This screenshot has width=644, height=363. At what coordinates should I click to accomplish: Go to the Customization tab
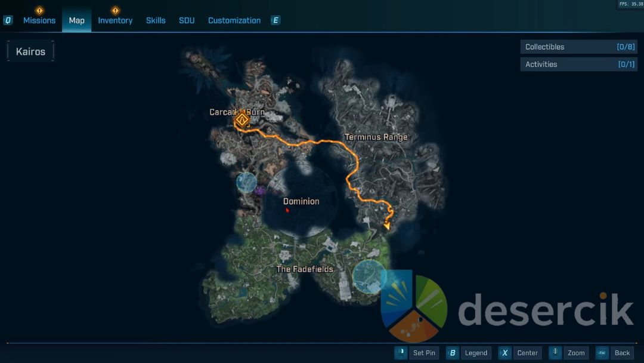234,20
